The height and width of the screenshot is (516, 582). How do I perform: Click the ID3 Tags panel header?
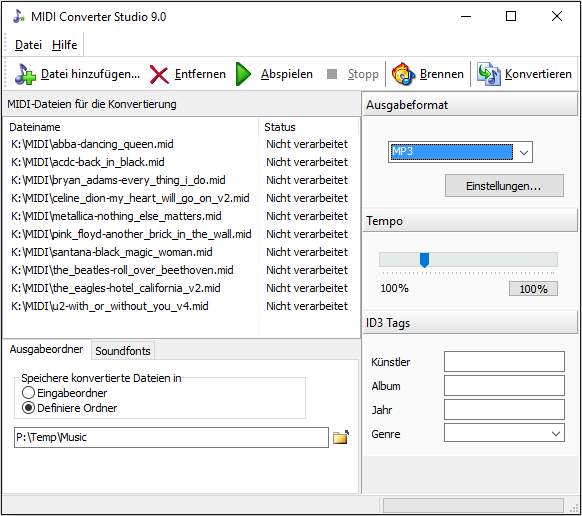tap(470, 323)
